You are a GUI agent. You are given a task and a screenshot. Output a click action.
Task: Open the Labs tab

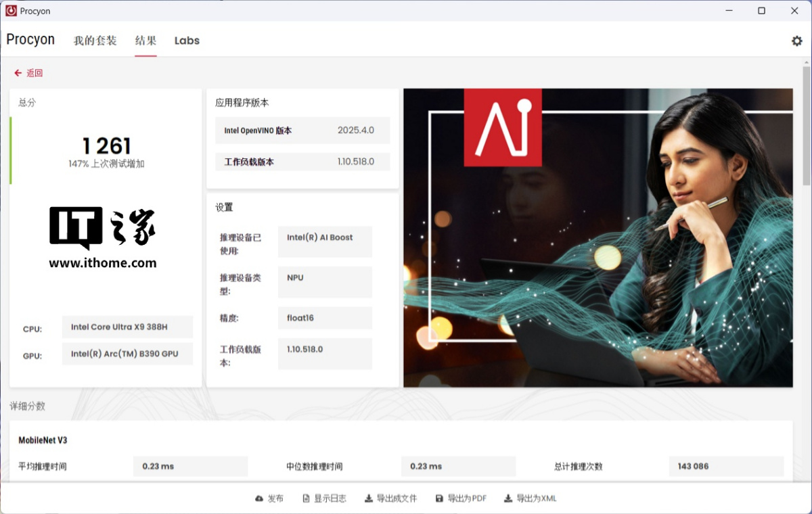pos(187,41)
